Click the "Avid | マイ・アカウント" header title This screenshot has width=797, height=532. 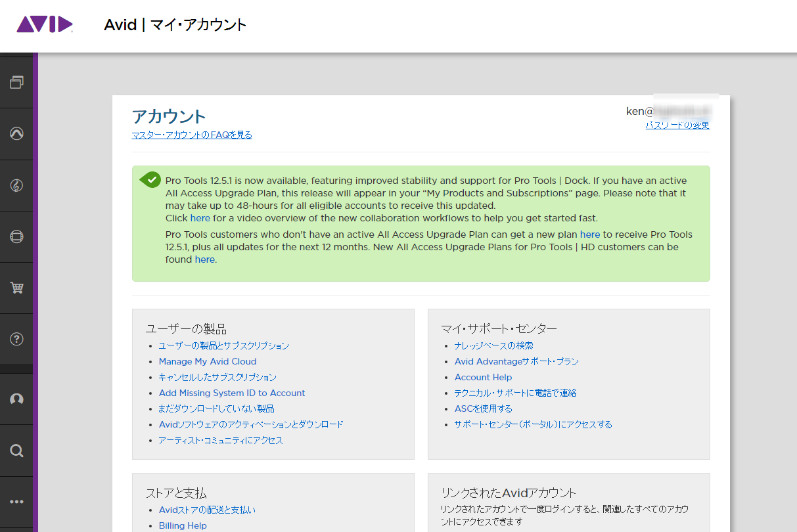(175, 25)
